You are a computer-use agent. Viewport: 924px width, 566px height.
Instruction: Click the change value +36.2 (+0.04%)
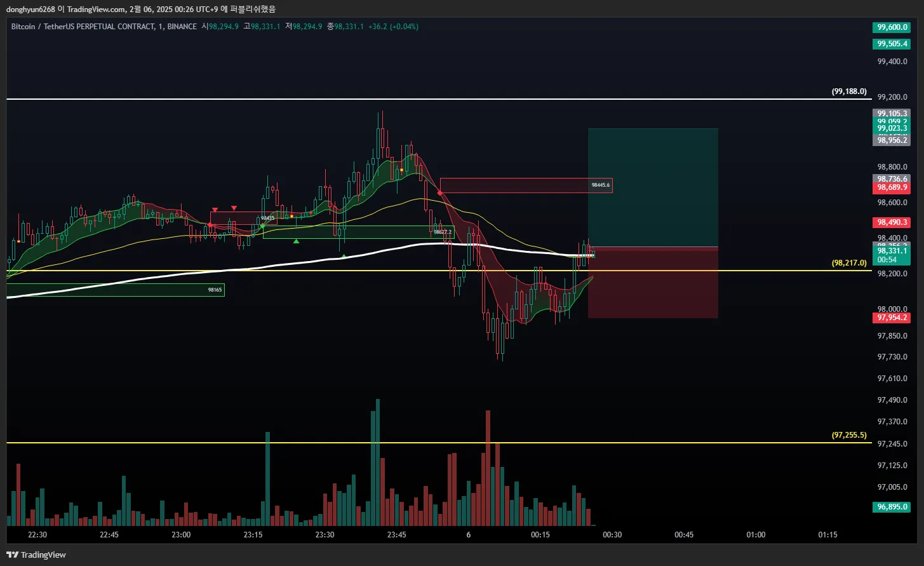click(x=393, y=27)
